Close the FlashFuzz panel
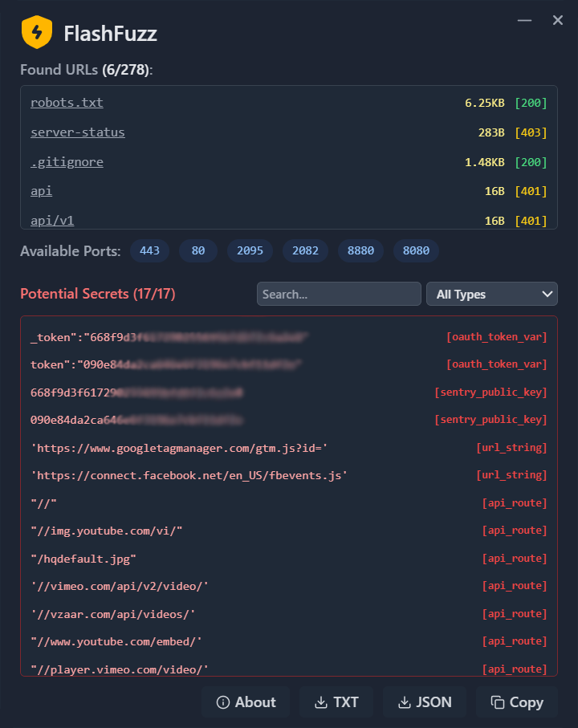The image size is (578, 728). click(x=558, y=20)
